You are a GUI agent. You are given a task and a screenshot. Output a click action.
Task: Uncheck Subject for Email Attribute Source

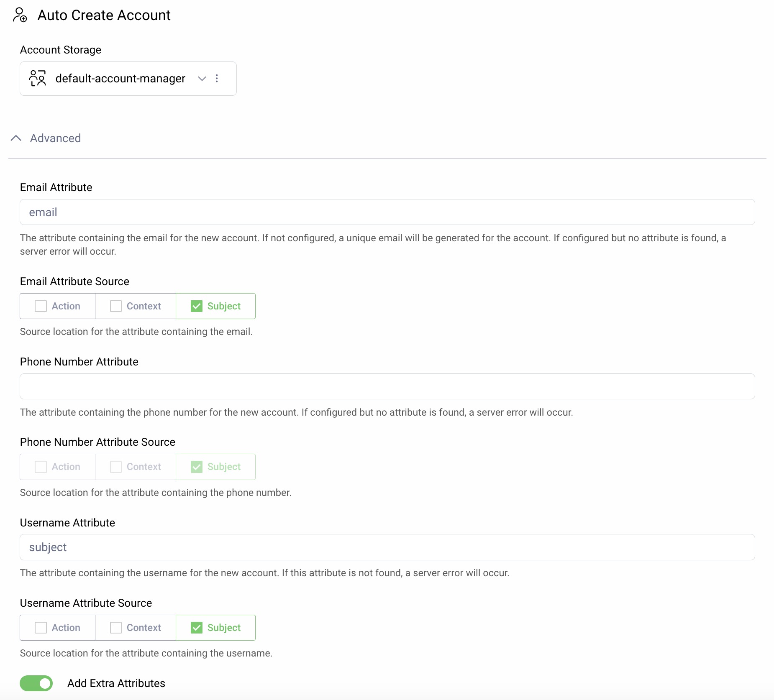tap(197, 306)
